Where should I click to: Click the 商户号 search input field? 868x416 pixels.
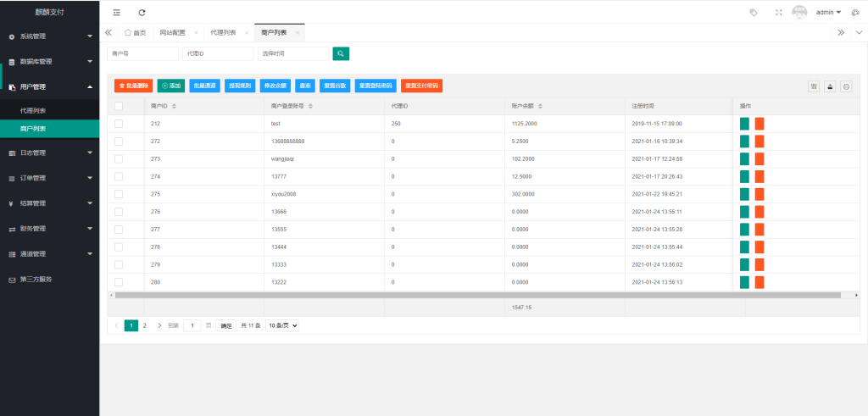pos(142,53)
